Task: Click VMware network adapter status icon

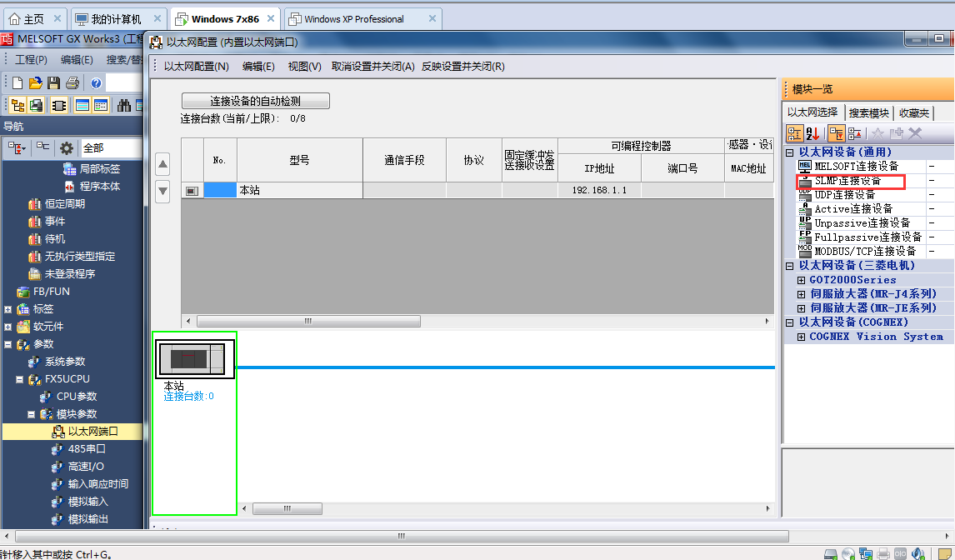Action: pos(866,554)
